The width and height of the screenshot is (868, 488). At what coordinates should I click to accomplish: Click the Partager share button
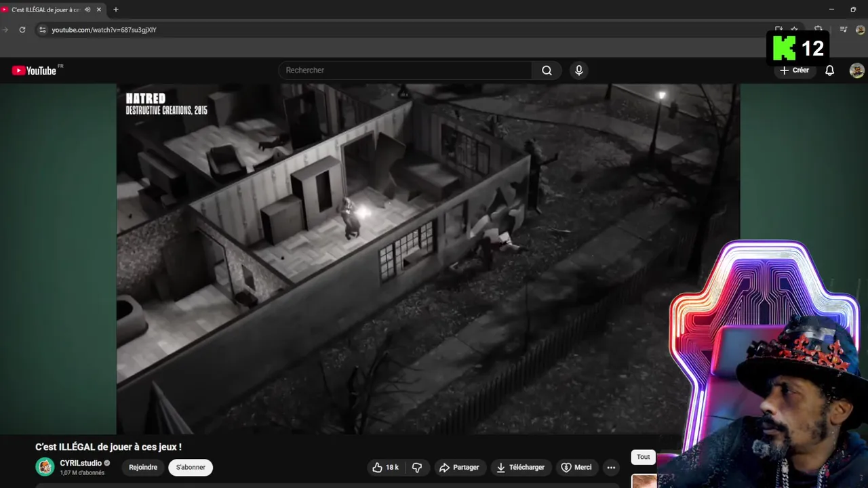tap(459, 468)
